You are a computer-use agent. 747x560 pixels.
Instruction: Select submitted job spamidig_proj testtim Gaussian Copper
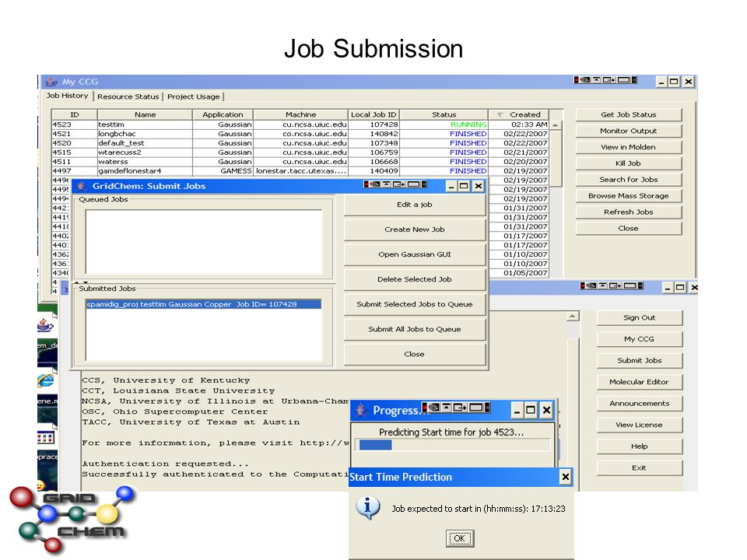click(x=203, y=304)
